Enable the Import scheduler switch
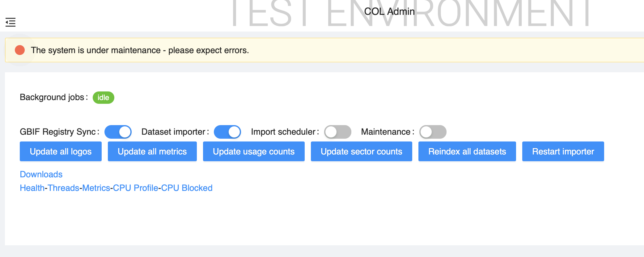The image size is (644, 257). point(338,132)
